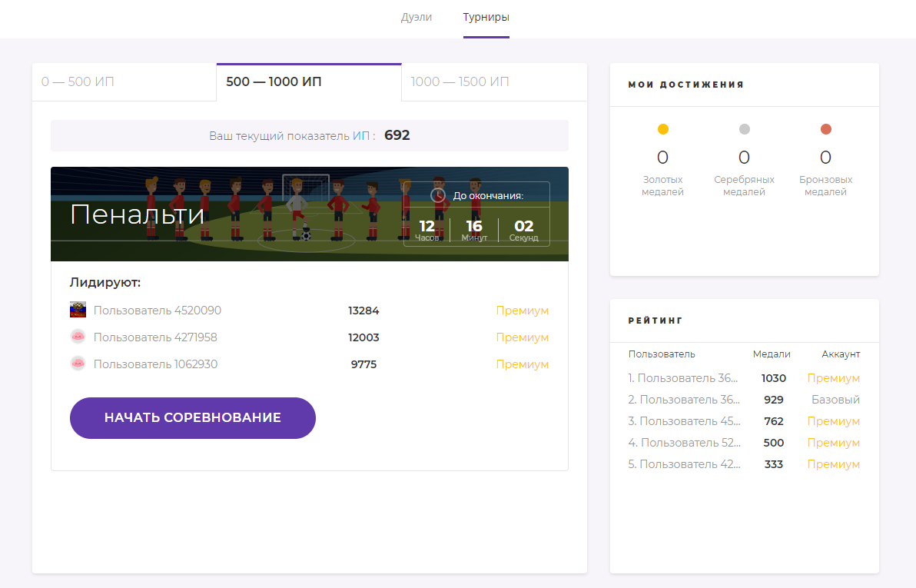916x588 pixels.
Task: Switch to the Дуэли tab
Action: [416, 18]
